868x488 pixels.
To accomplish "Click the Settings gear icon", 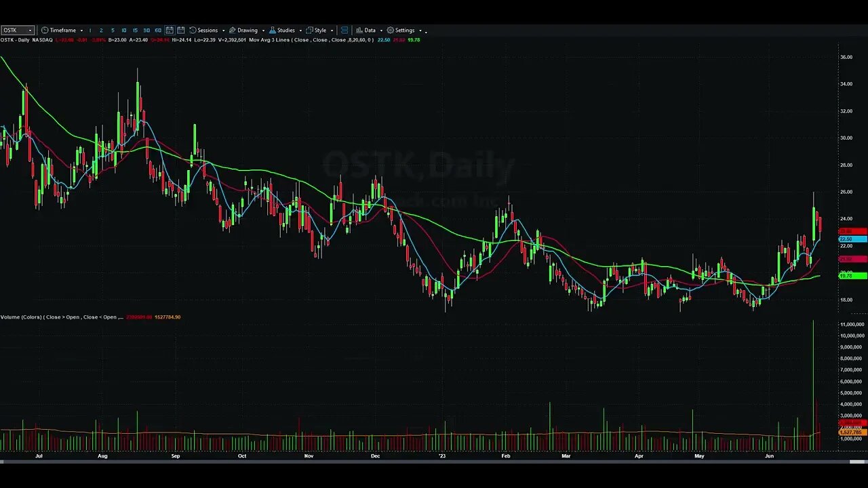I will tap(391, 30).
